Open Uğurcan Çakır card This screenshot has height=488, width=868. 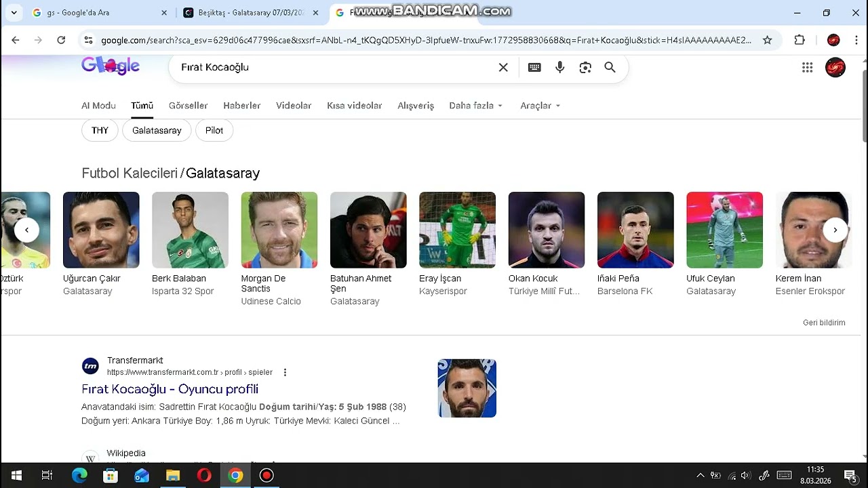[101, 244]
